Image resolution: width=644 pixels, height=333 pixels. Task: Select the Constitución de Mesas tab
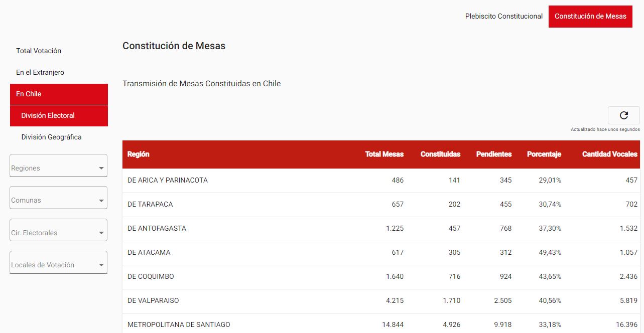(x=590, y=16)
